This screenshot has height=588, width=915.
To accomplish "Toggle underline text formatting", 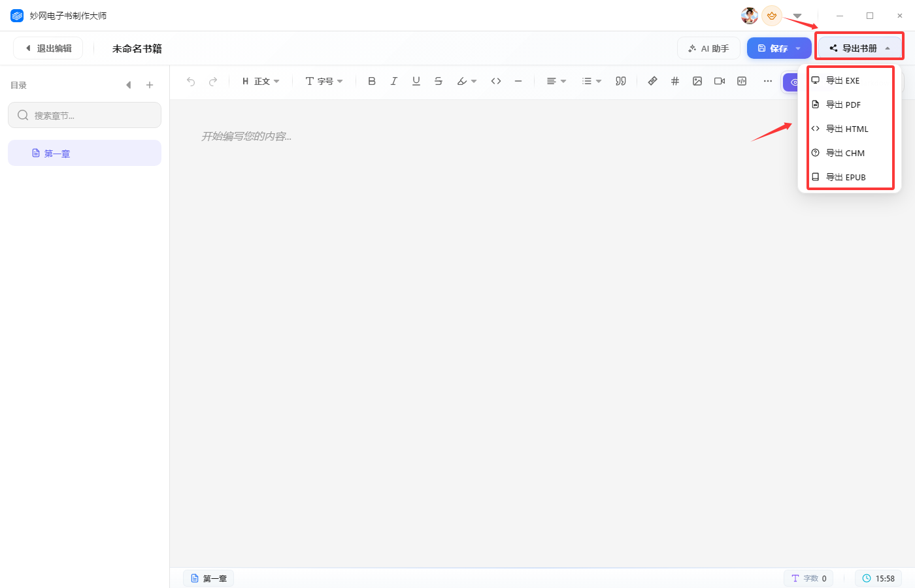I will coord(416,81).
